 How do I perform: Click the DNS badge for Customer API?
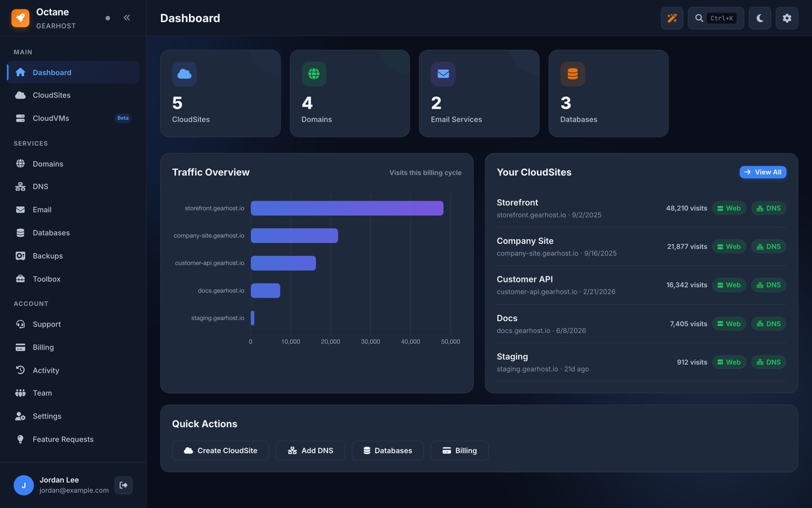click(768, 285)
